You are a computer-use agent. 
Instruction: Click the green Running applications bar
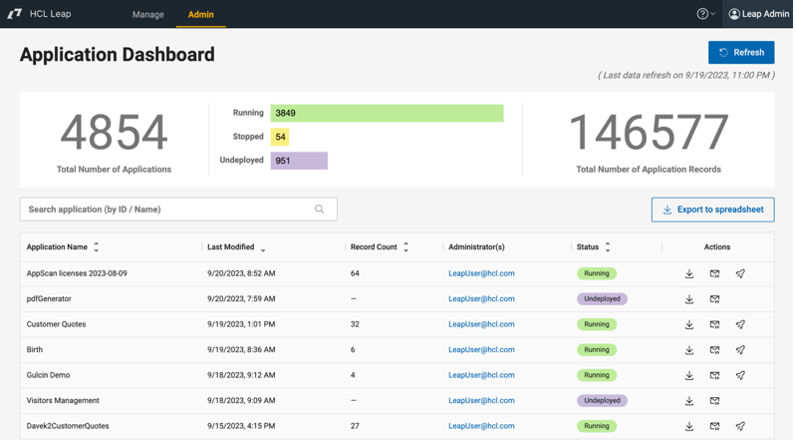387,113
